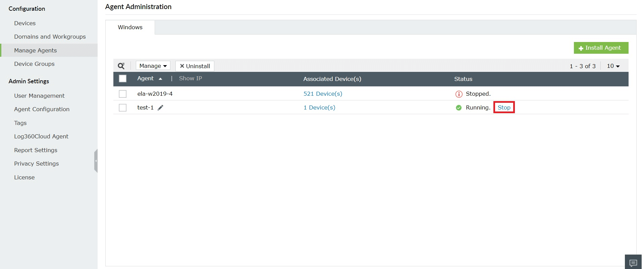
Task: Click the Configuration heading
Action: (x=27, y=9)
